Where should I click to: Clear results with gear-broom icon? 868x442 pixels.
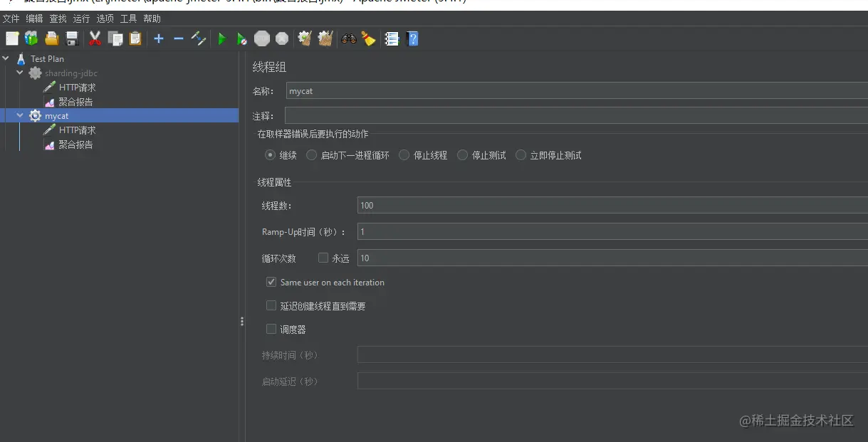(x=305, y=38)
